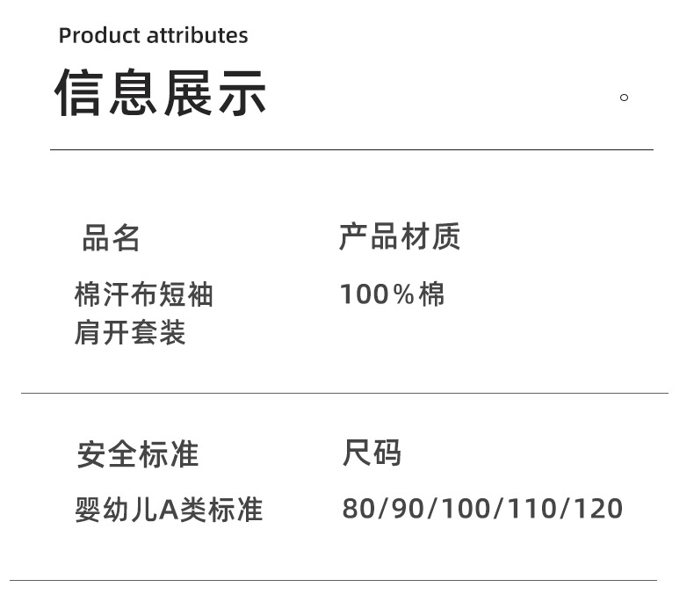Click the bottom divider line below the sizes
The width and height of the screenshot is (694, 616).
[x=333, y=580]
